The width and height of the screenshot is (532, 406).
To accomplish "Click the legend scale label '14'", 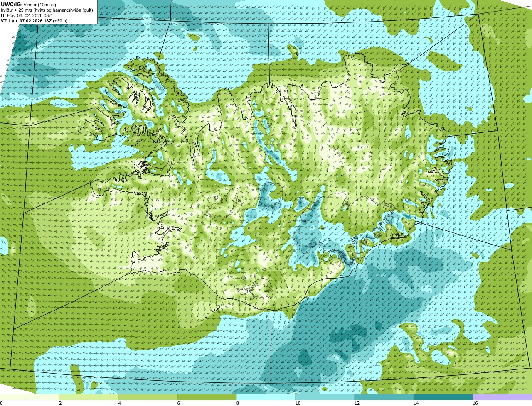I will point(416,403).
